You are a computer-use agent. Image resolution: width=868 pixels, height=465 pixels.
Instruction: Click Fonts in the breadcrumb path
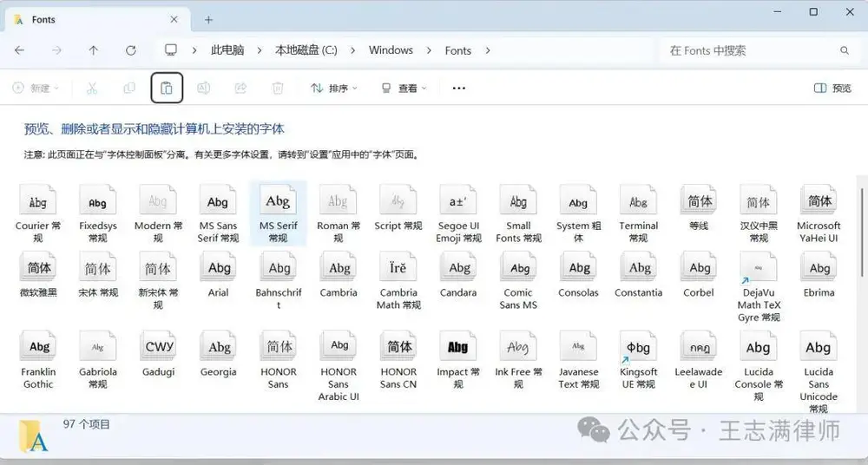coord(457,50)
